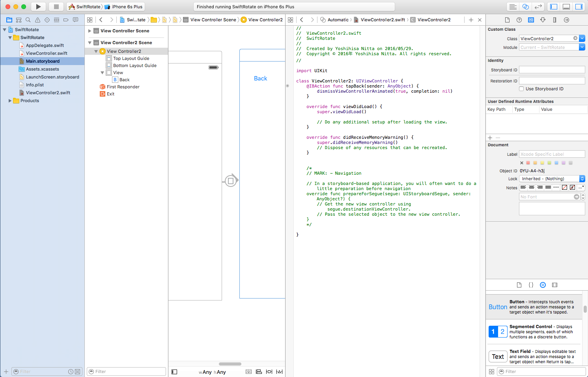588x377 pixels.
Task: Select Main.storyboard in project navigator
Action: pos(43,61)
